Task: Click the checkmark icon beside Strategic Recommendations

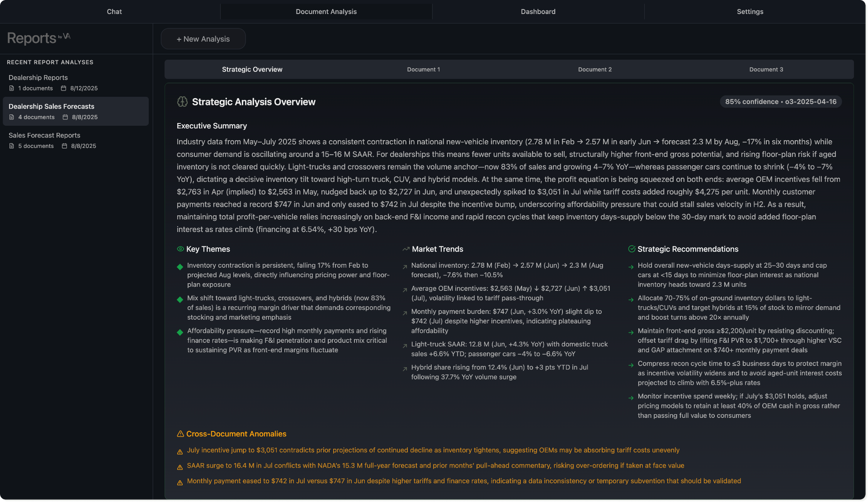Action: [x=632, y=249]
